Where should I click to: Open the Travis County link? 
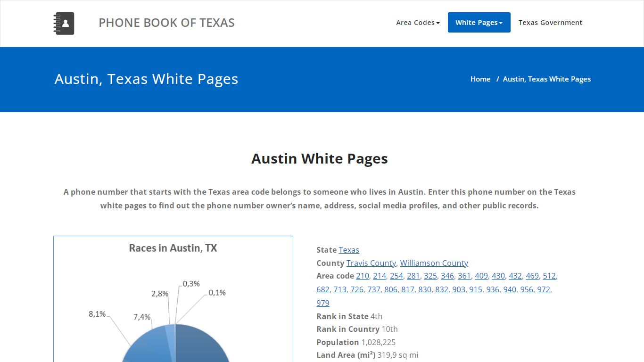[x=371, y=263]
